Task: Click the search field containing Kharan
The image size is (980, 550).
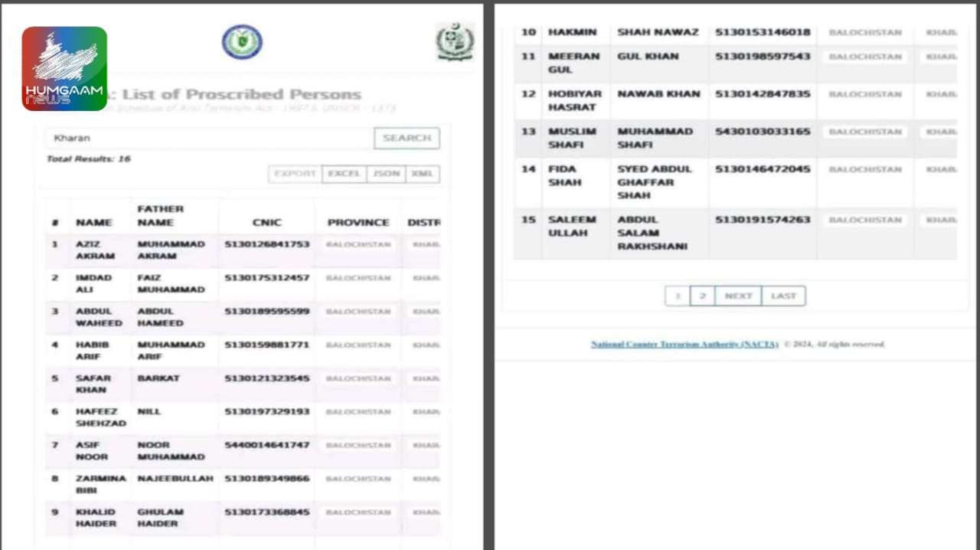Action: tap(208, 138)
